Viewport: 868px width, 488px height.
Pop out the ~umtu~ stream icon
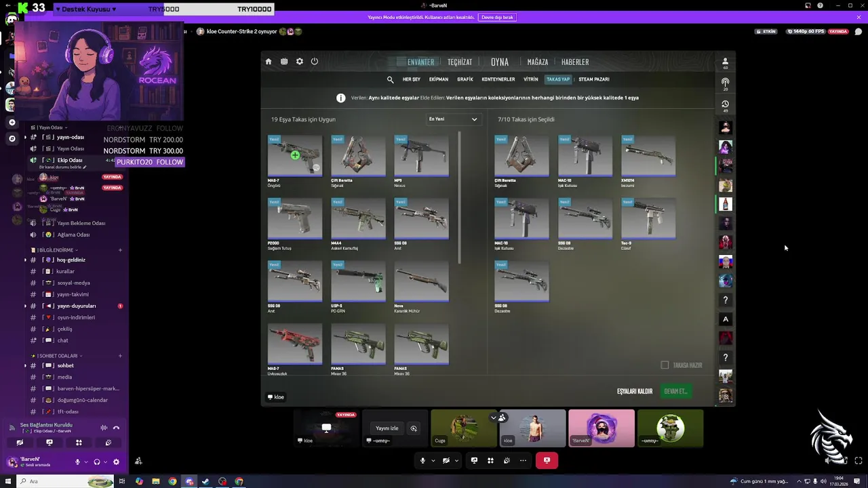click(x=414, y=428)
